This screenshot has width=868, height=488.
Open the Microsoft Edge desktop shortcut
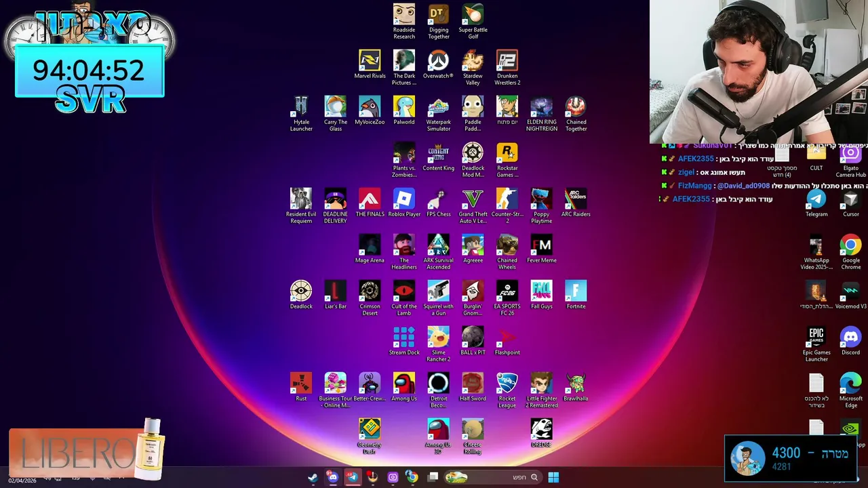tap(851, 390)
